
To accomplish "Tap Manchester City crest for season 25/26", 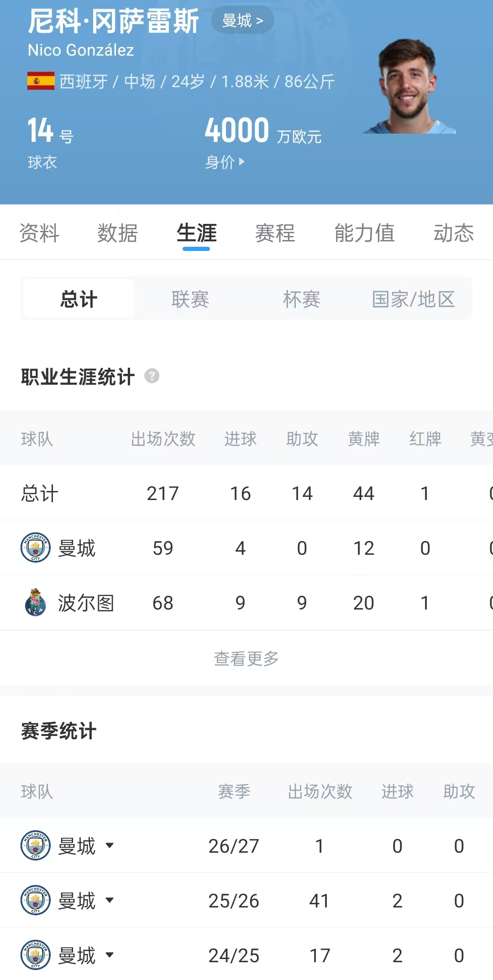I will 36,900.
